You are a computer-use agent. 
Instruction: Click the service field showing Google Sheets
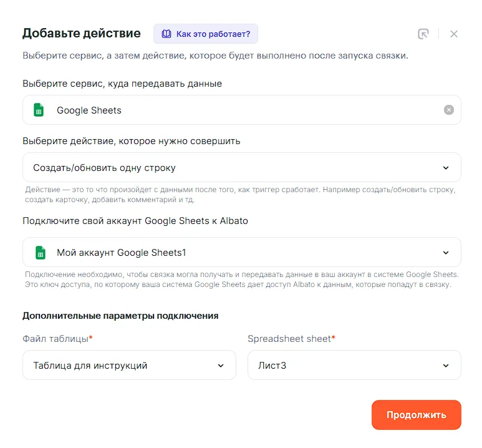(x=241, y=110)
